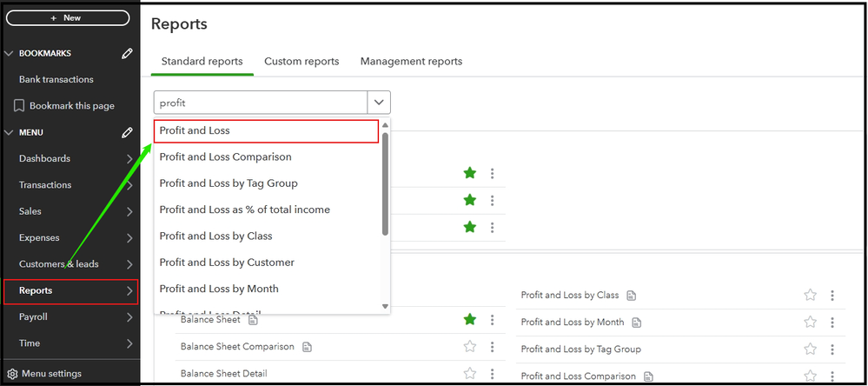Click the dropdown list scrollbar thumb
The width and height of the screenshot is (868, 386).
click(385, 183)
